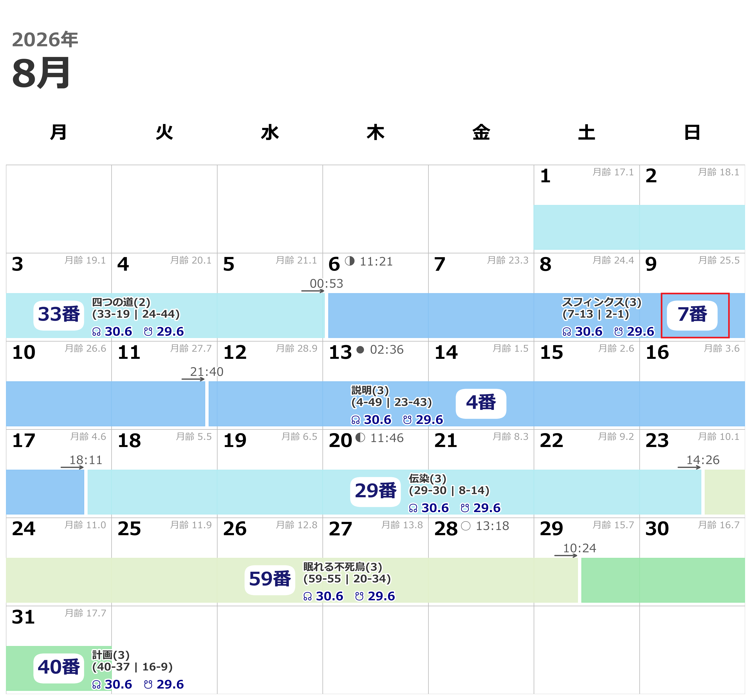Click the 火 weekday header
Viewport: 751px width, 700px height.
[164, 132]
